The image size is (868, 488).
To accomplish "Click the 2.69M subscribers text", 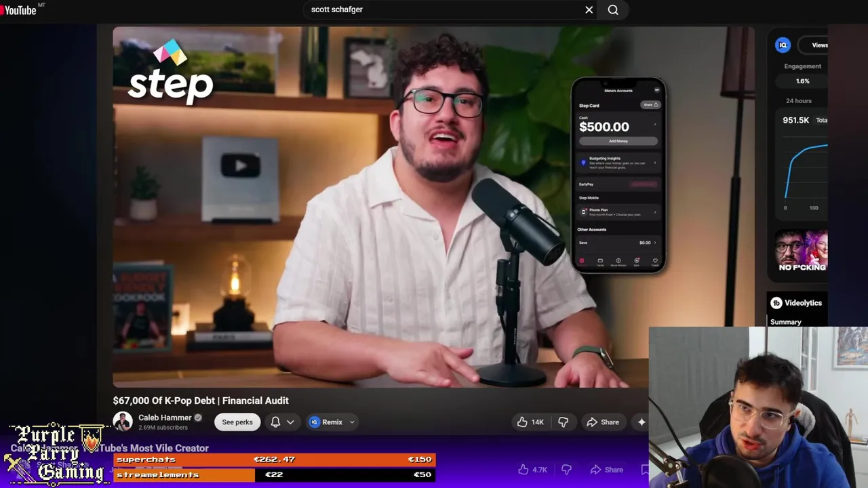I will click(x=163, y=428).
